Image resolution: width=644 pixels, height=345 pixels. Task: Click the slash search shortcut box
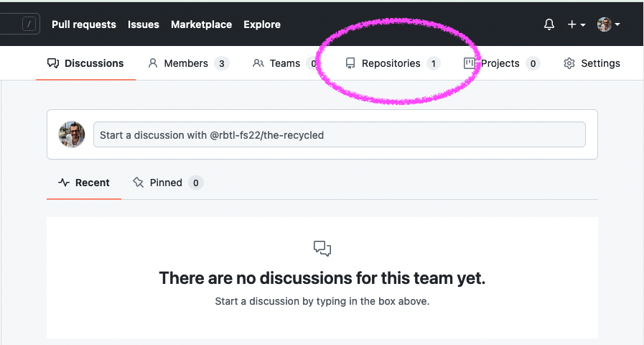(29, 24)
